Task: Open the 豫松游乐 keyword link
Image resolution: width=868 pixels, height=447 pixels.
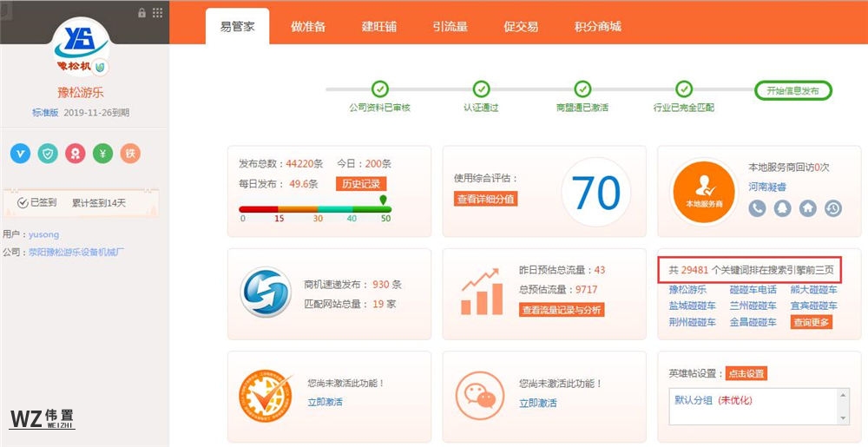Action: (x=687, y=289)
